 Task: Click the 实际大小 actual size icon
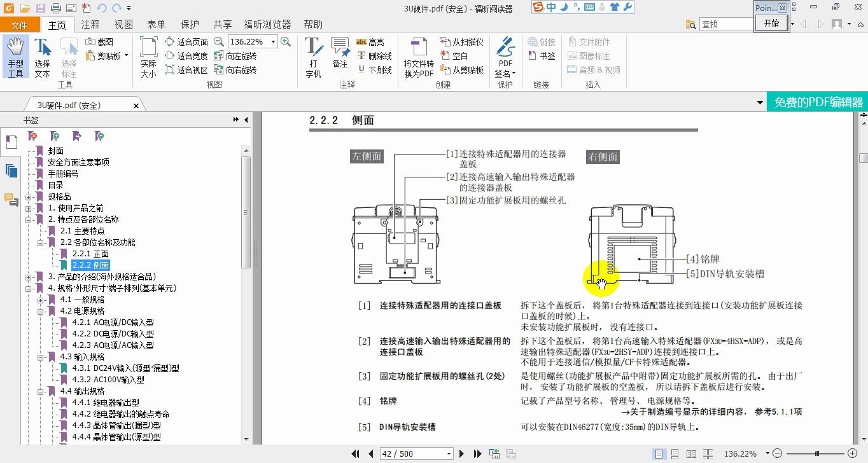tap(148, 57)
